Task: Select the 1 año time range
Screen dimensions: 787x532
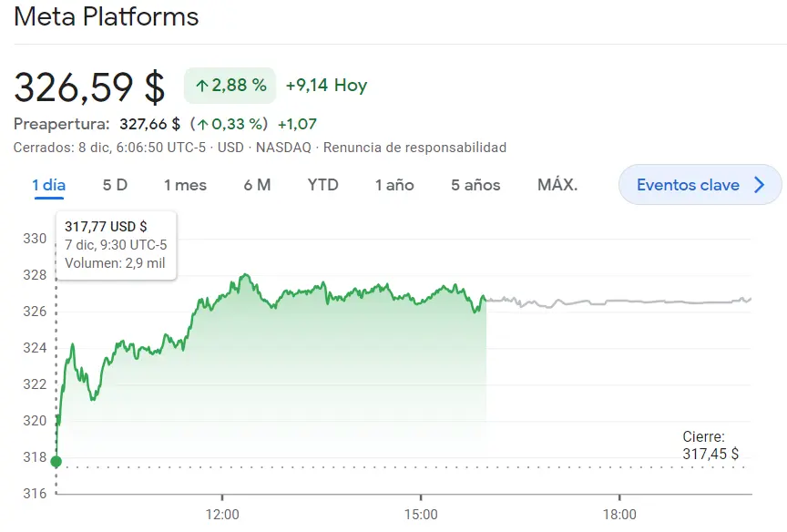Action: pos(394,184)
